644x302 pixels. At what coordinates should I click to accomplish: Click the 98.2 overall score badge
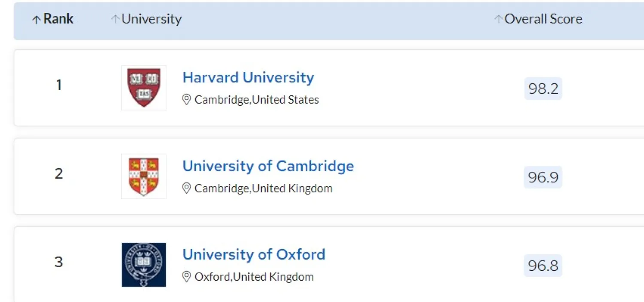(x=543, y=89)
